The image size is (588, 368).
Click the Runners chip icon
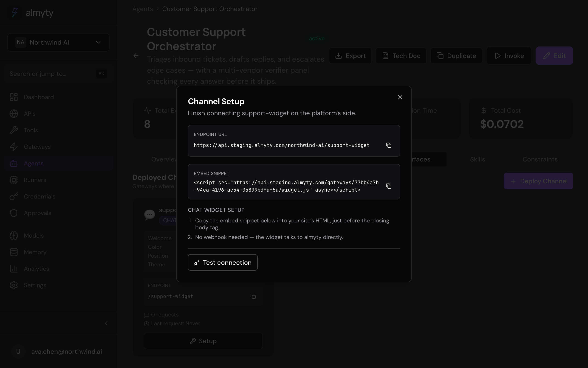point(14,180)
